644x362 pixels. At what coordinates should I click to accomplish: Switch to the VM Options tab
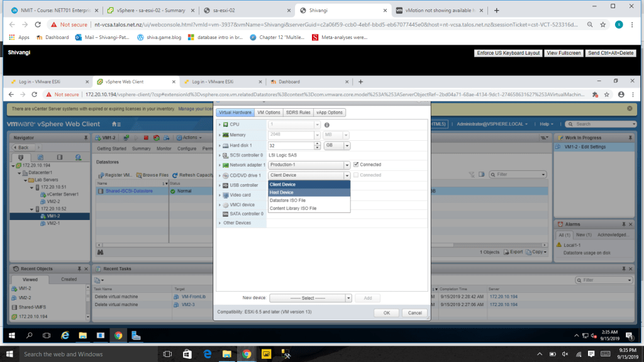pyautogui.click(x=269, y=112)
